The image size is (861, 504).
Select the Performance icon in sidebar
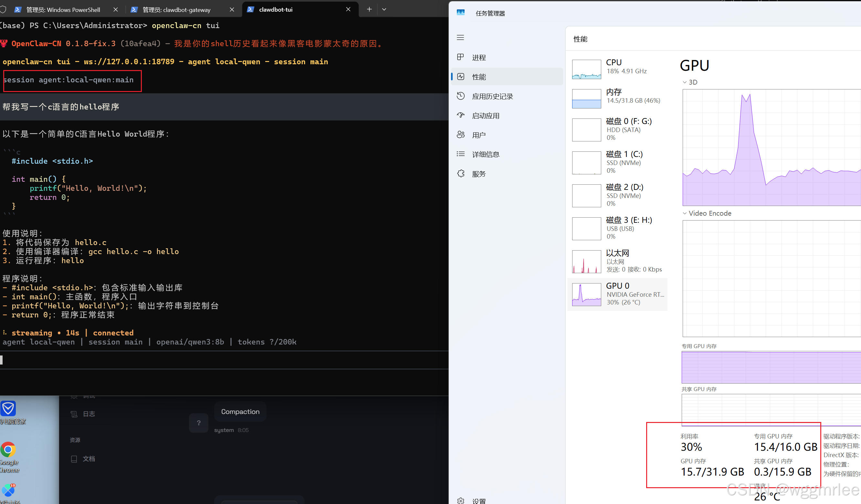[x=461, y=77]
